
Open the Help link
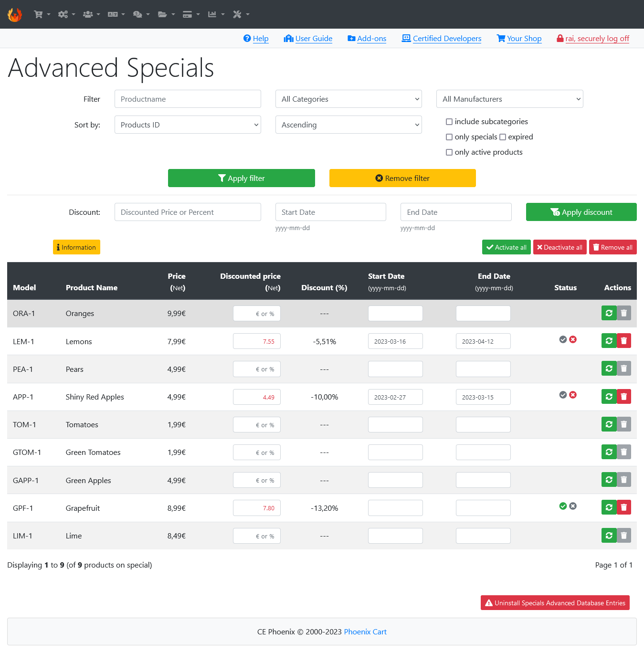[256, 39]
